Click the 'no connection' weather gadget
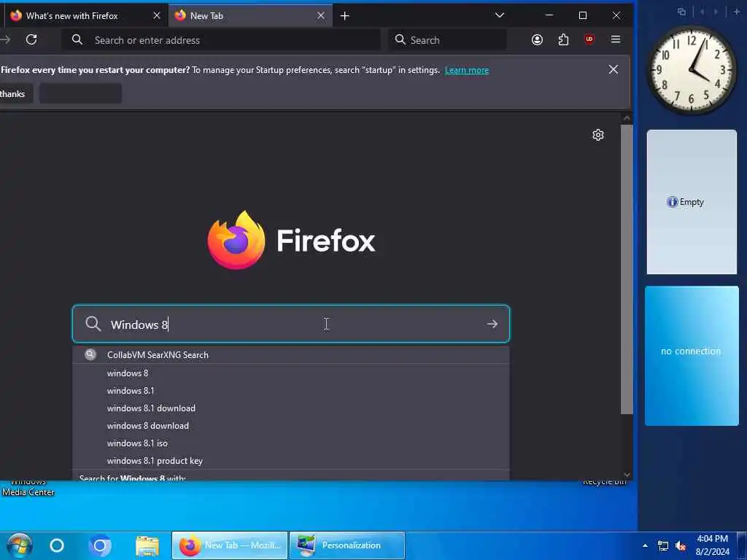Image resolution: width=747 pixels, height=560 pixels. (692, 356)
